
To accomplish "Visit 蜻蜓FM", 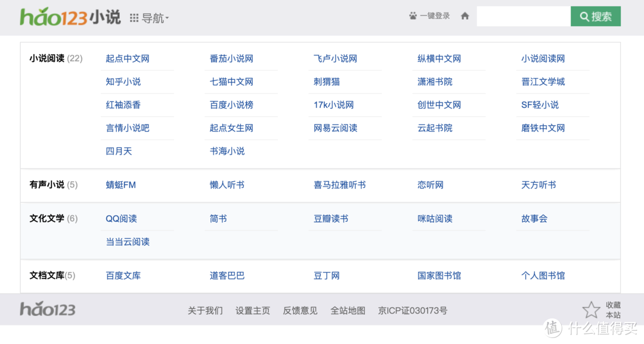I will pyautogui.click(x=120, y=185).
